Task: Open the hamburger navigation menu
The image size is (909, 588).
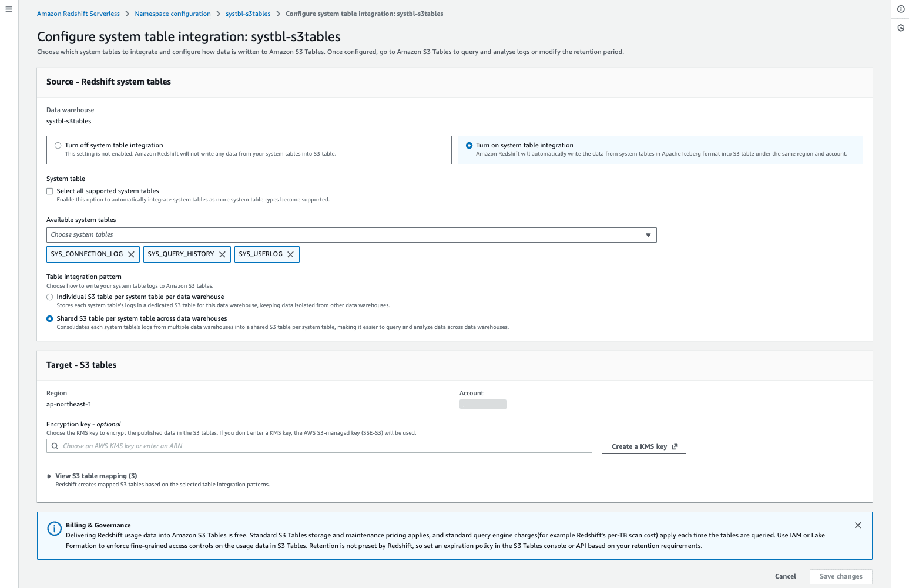Action: 9,9
